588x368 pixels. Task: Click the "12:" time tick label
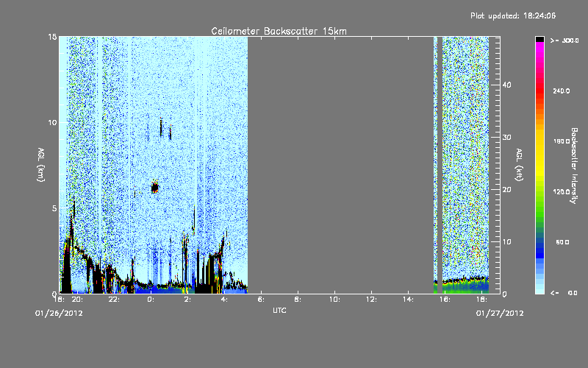[371, 300]
